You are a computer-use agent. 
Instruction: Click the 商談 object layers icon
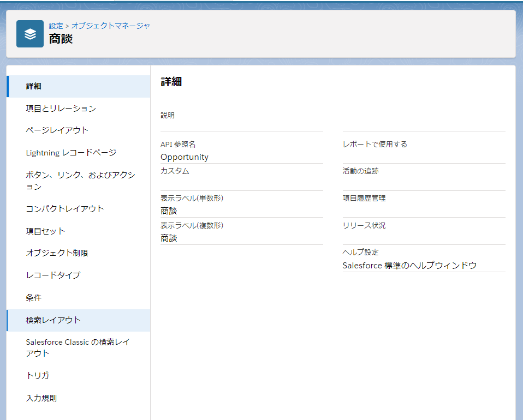click(x=30, y=34)
